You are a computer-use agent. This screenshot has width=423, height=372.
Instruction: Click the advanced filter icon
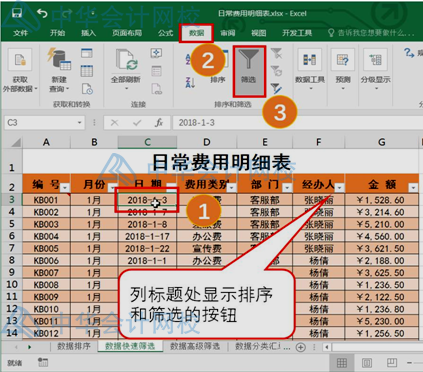276,88
